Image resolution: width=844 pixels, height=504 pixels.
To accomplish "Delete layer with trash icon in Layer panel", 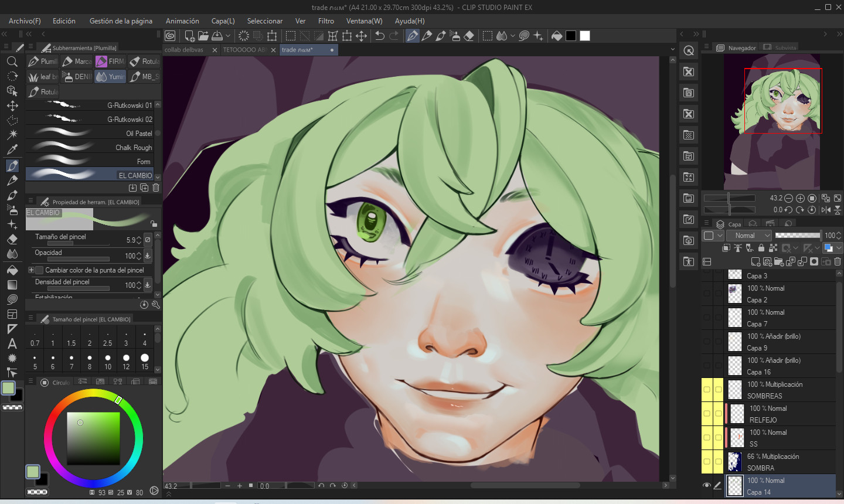I will tap(838, 261).
